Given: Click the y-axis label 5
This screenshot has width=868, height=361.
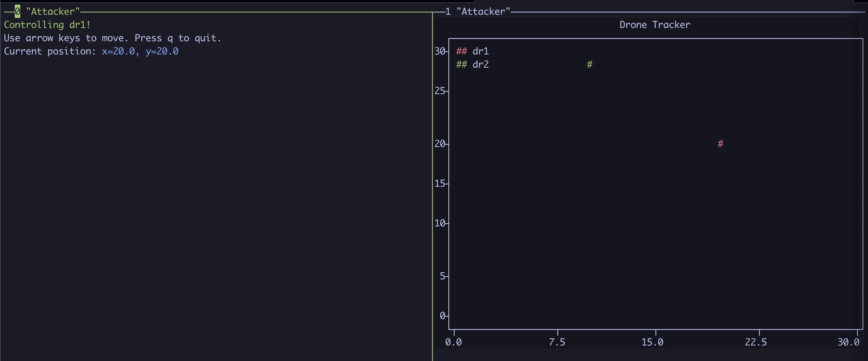Looking at the screenshot, I should [443, 276].
